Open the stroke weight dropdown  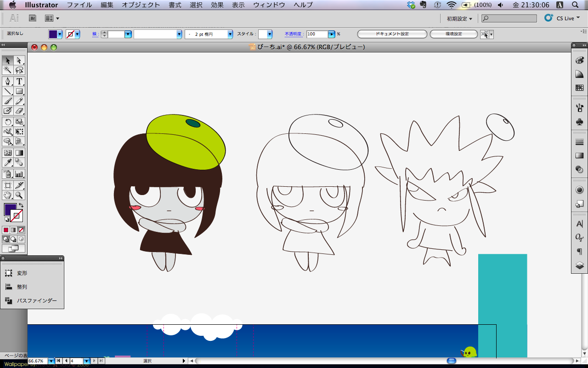[x=128, y=34]
